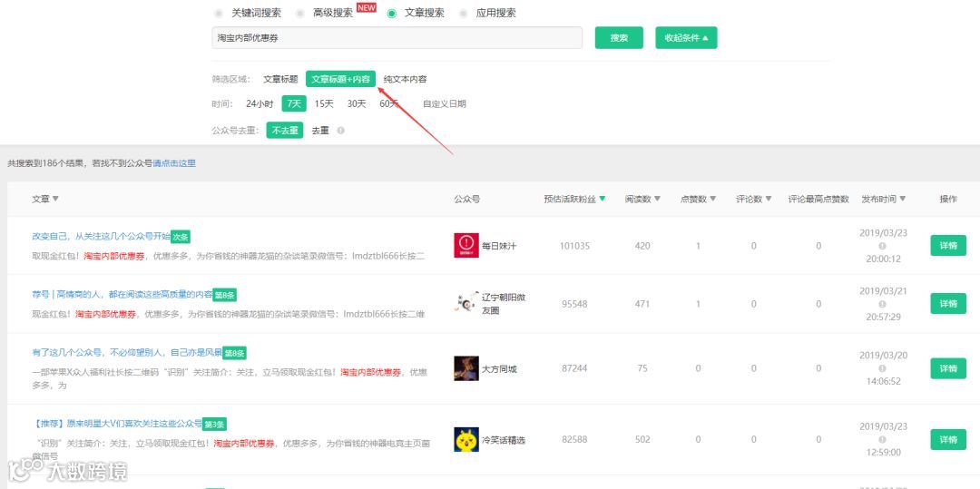980x489 pixels.
Task: Select the 应用搜索 radio option
Action: click(x=463, y=13)
